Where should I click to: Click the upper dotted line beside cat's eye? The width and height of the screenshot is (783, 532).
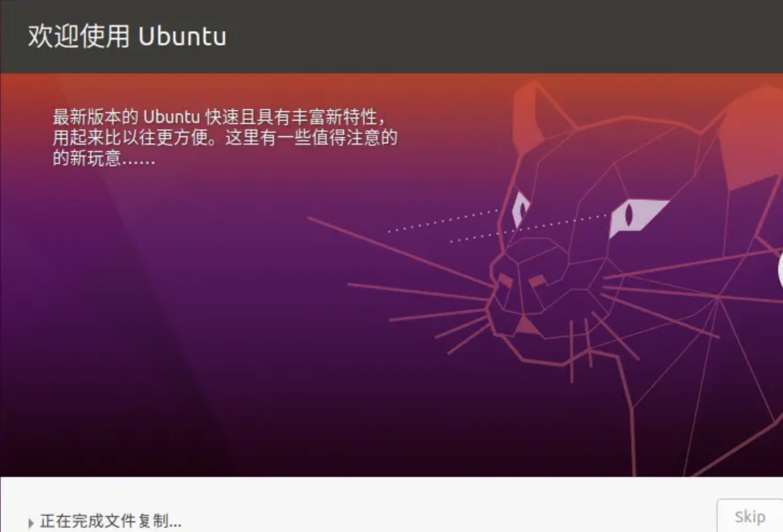click(x=443, y=221)
